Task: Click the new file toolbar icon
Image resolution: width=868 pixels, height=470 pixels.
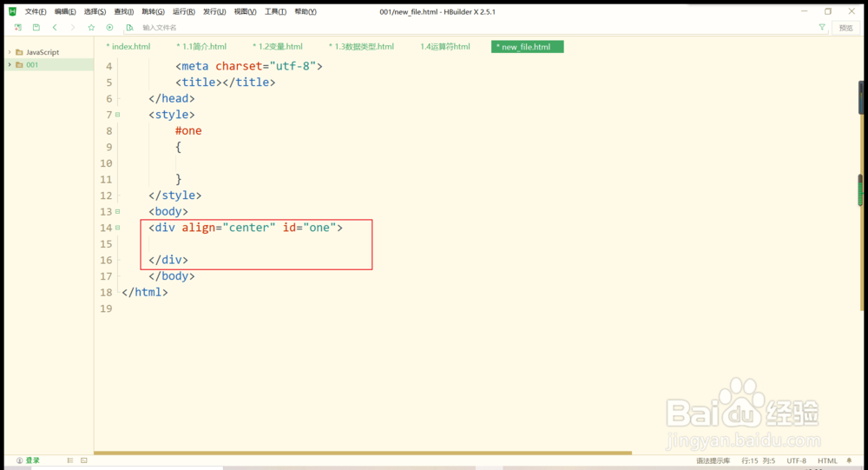Action: (17, 27)
